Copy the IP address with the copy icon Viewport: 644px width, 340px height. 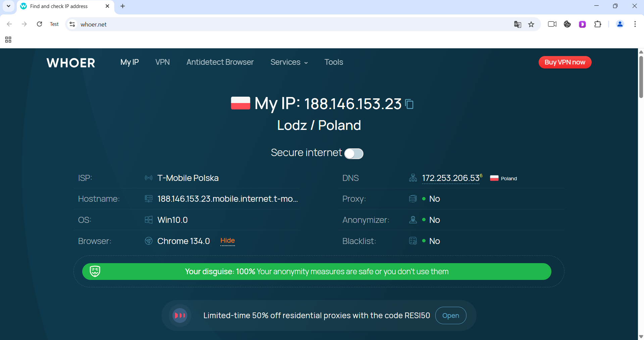pos(409,104)
